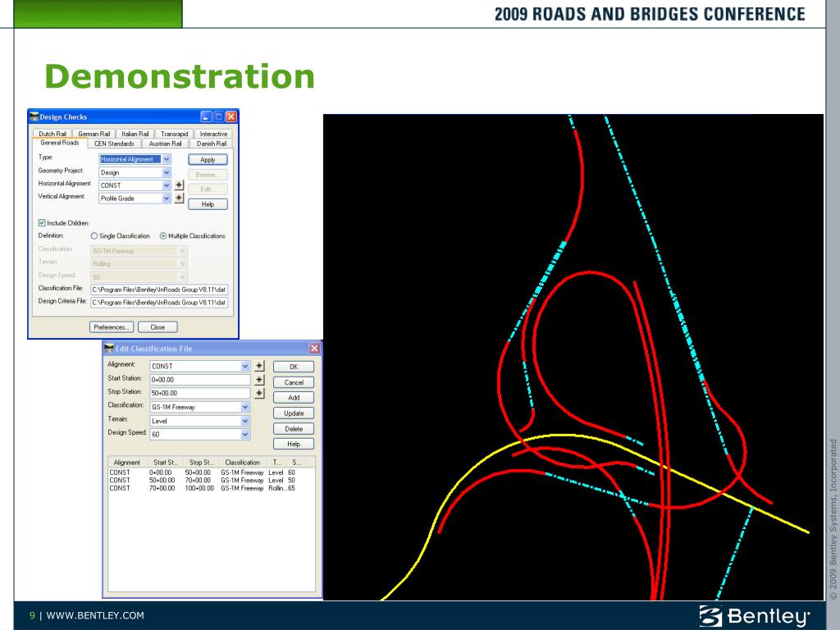Click the Start Station input field
Screen dimensions: 840x630
pyautogui.click(x=200, y=379)
